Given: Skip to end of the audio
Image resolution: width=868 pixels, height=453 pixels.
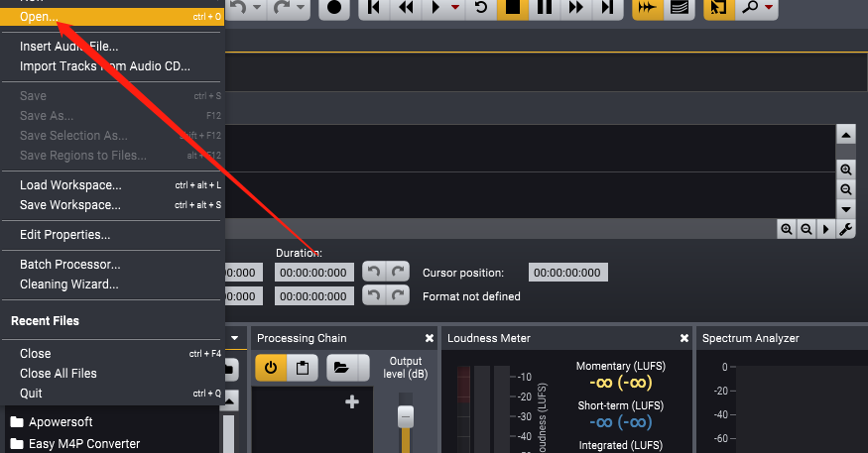Looking at the screenshot, I should coord(608,8).
